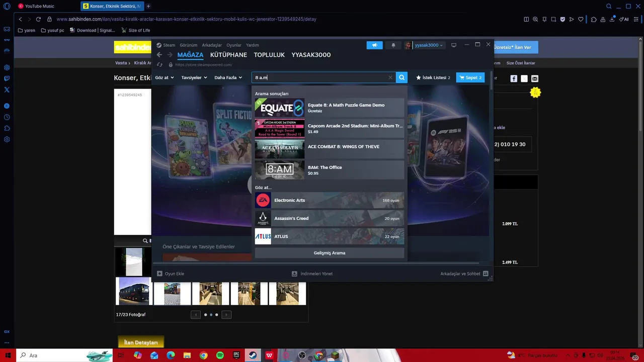Reload the Steam store page
The width and height of the screenshot is (644, 362).
159,65
